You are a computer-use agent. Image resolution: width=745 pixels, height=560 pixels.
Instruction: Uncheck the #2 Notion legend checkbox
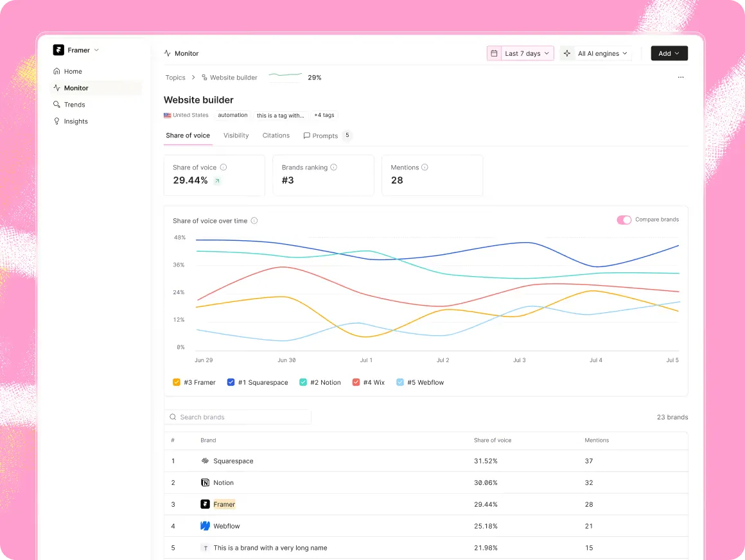click(303, 382)
